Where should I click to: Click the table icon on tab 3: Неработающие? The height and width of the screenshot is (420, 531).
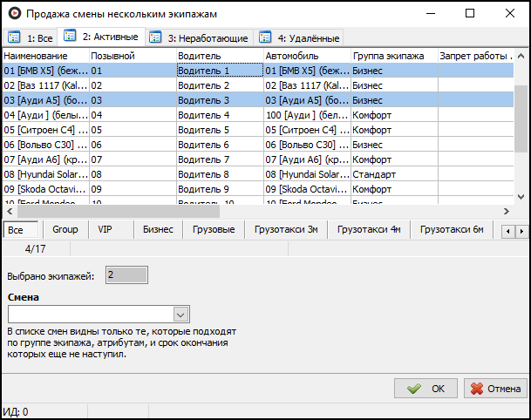pyautogui.click(x=155, y=37)
